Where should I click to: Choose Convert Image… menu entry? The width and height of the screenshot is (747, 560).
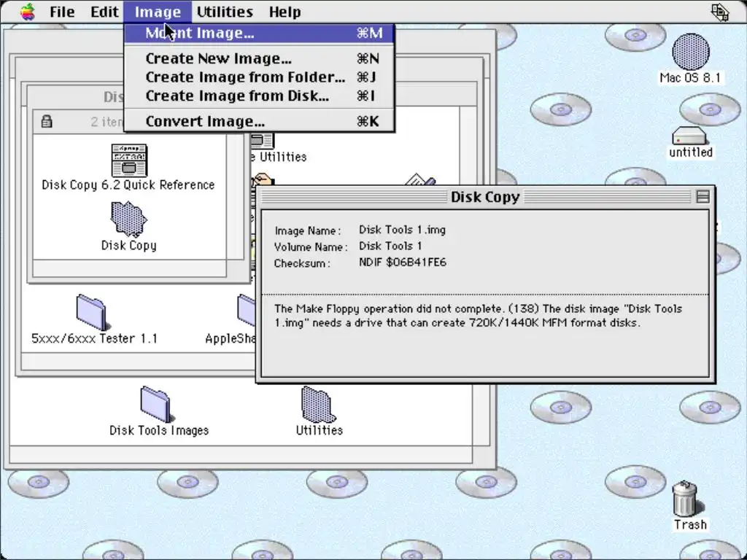point(259,122)
